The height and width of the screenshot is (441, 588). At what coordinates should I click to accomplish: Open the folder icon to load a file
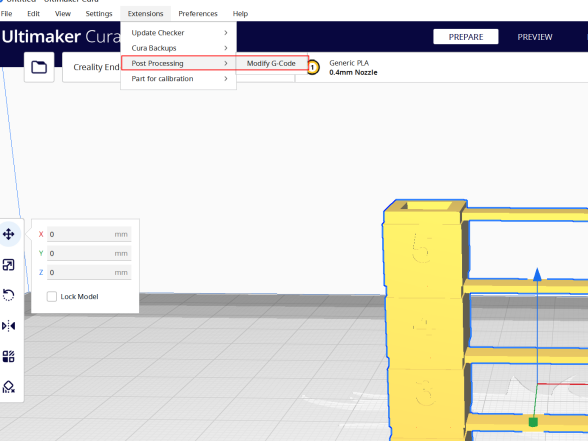click(39, 67)
